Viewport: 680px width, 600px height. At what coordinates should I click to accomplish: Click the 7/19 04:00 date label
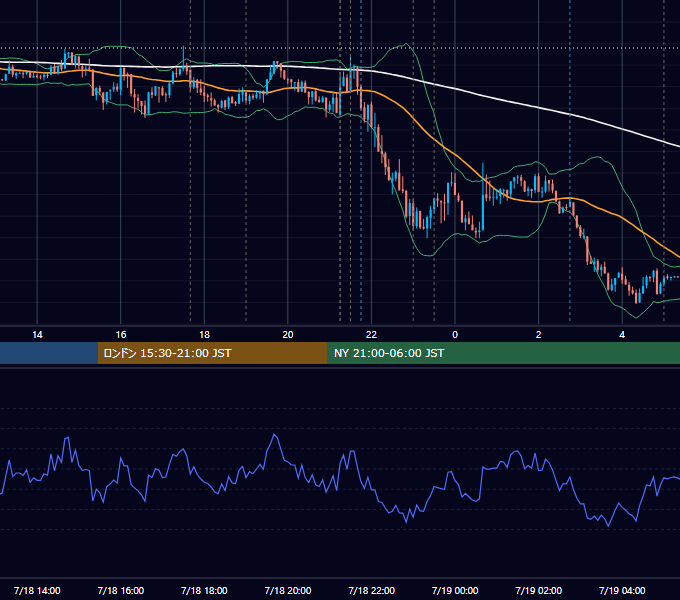622,590
